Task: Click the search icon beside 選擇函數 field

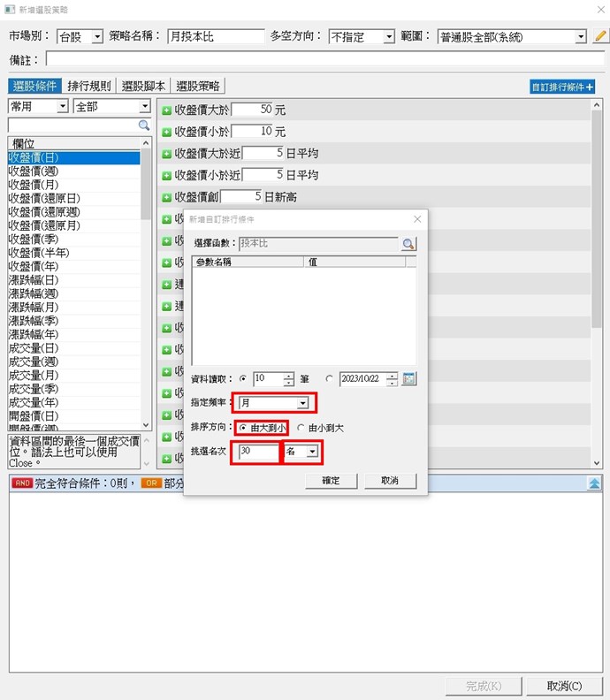Action: (408, 243)
